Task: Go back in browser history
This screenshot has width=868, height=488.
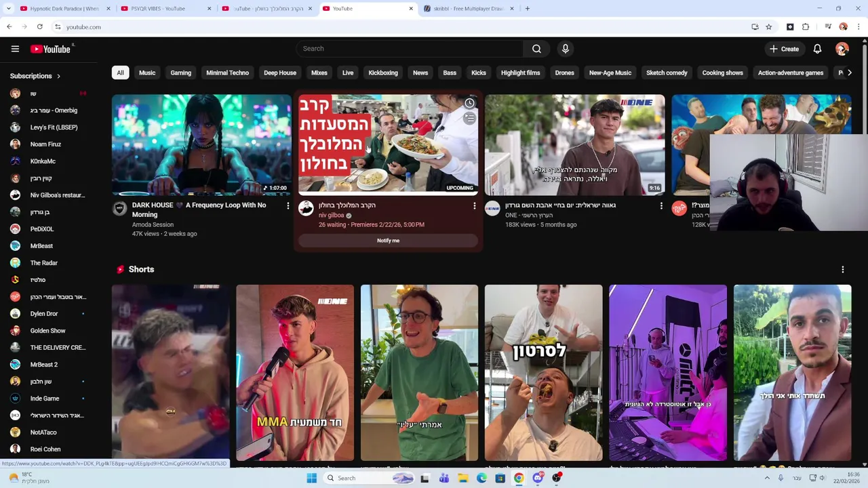Action: pos(9,26)
